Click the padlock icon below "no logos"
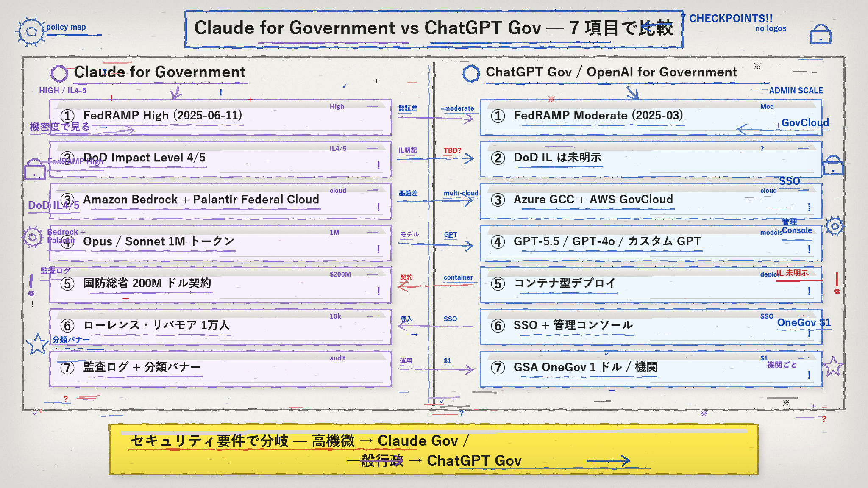The width and height of the screenshot is (868, 488). [821, 34]
